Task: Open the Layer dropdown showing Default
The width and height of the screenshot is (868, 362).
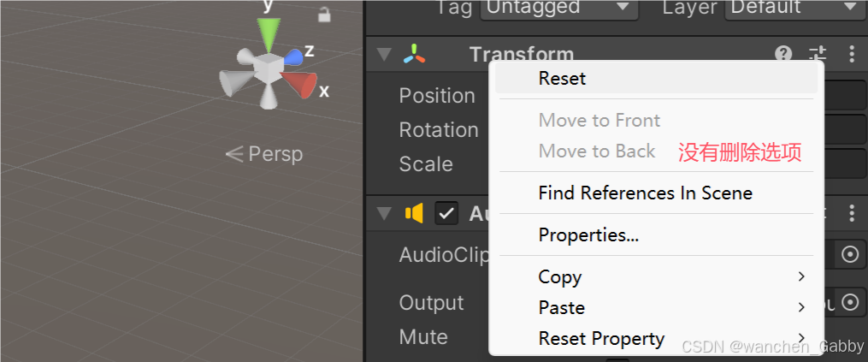Action: pyautogui.click(x=791, y=8)
